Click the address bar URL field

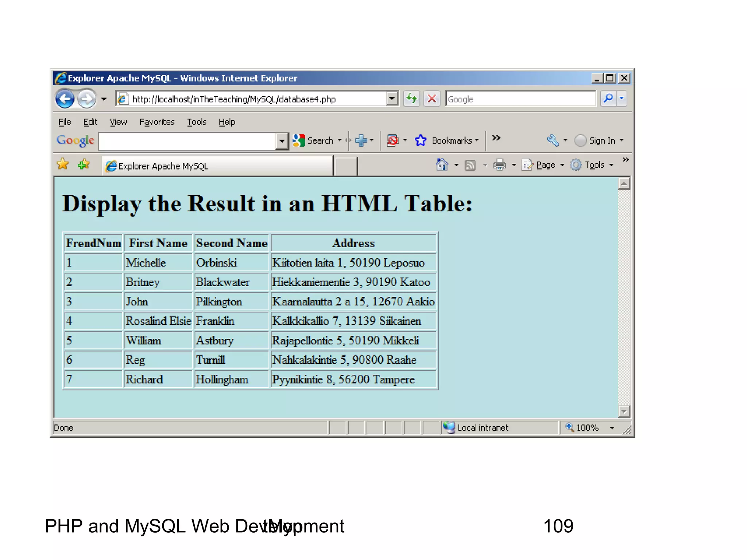251,99
